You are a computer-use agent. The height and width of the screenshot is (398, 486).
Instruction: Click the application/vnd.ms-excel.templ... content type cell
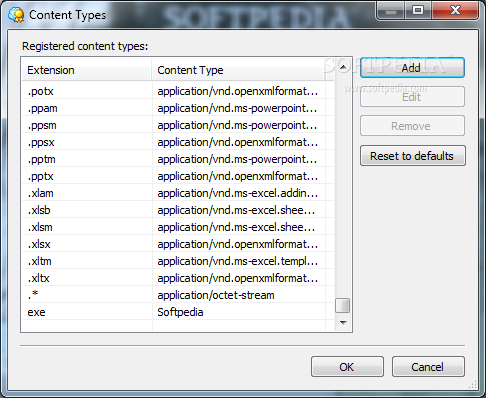239,261
